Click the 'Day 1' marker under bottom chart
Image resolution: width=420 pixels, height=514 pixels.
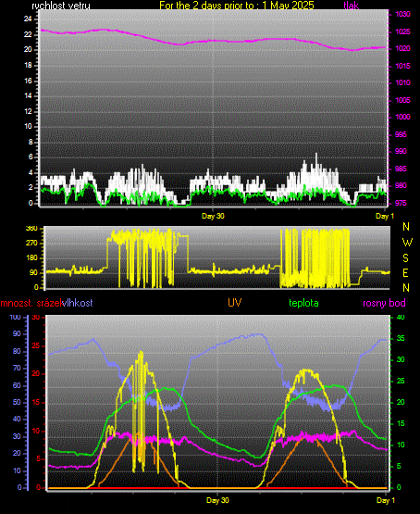tap(386, 500)
